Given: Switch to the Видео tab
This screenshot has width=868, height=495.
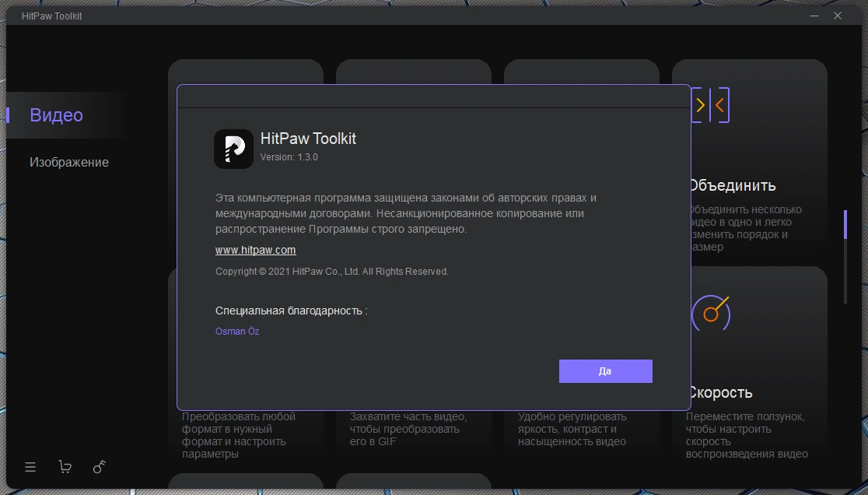Looking at the screenshot, I should pos(57,114).
